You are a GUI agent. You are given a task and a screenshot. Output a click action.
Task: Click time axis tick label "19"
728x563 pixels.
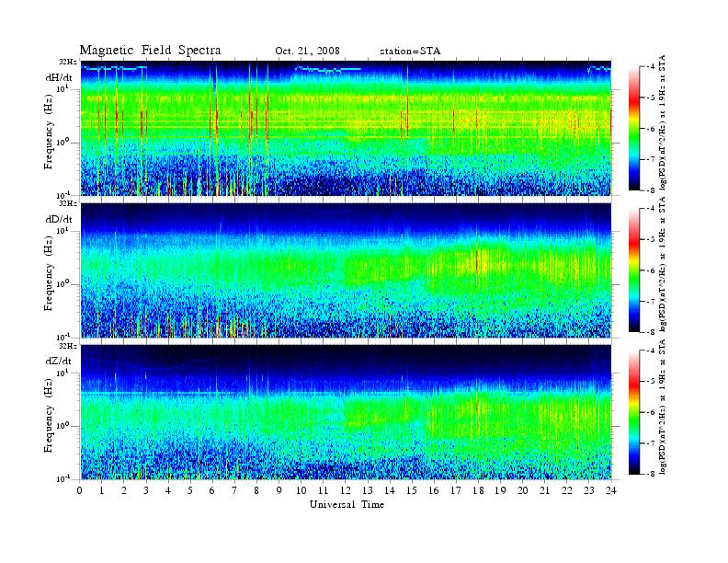pyautogui.click(x=500, y=490)
